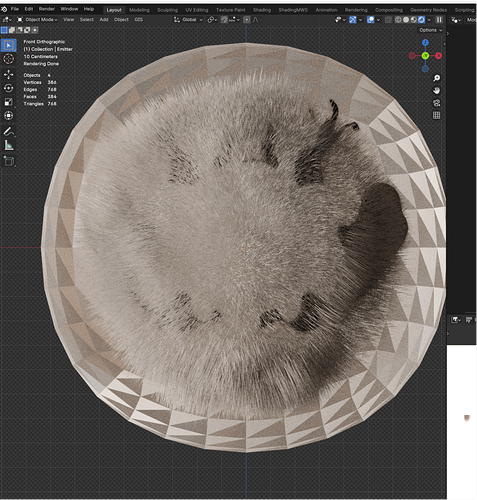Select the subtract selection mode icon

pyautogui.click(x=19, y=30)
